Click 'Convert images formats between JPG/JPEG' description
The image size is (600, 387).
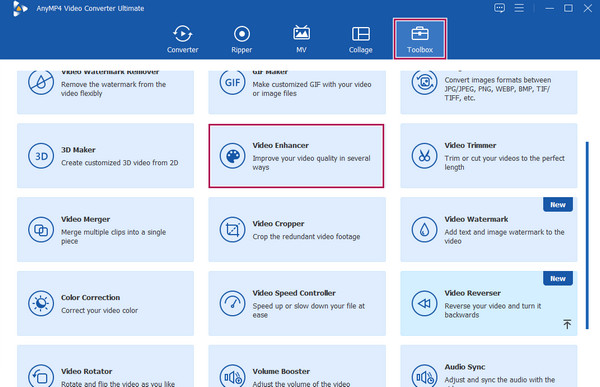click(498, 89)
